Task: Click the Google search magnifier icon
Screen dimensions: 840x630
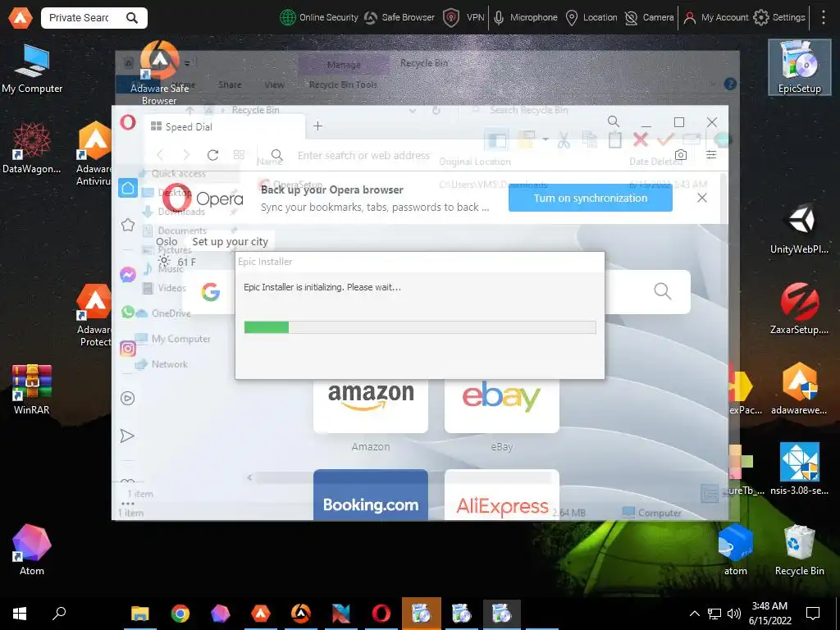Action: point(662,291)
